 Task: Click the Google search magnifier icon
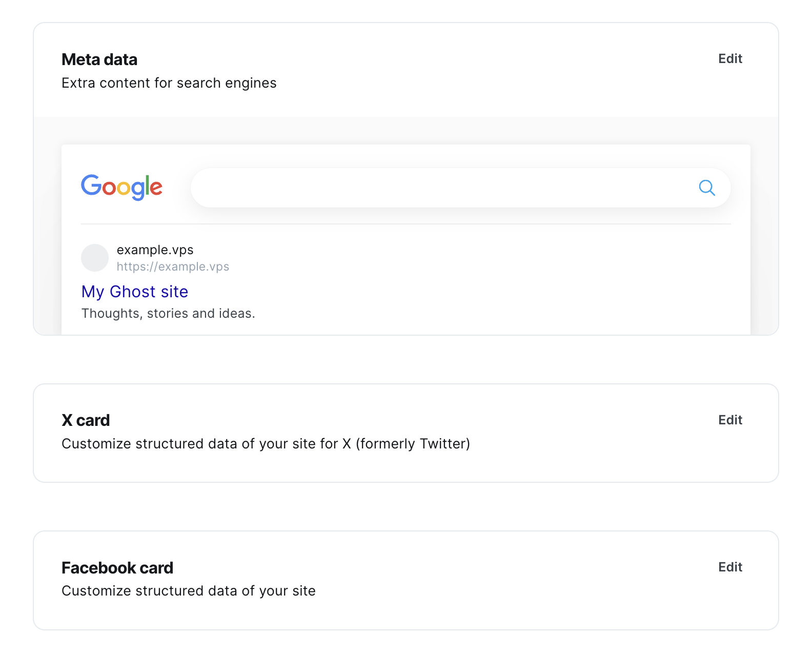pyautogui.click(x=707, y=188)
